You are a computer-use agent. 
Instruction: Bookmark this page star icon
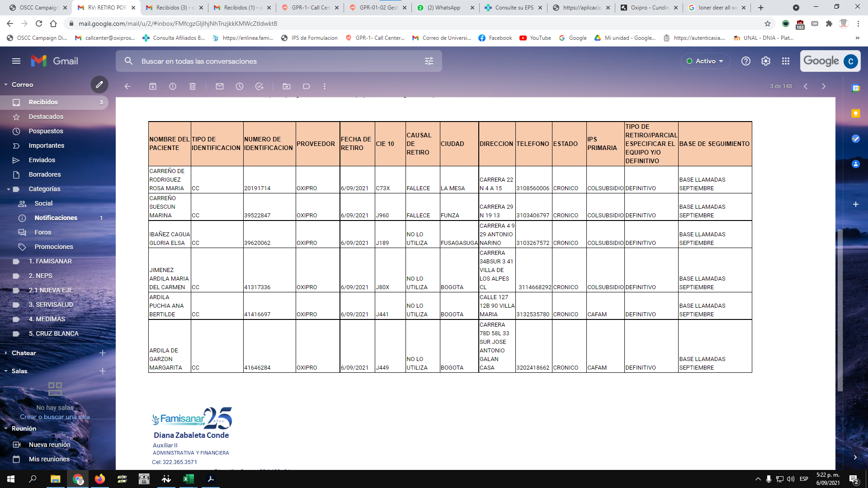click(x=768, y=23)
